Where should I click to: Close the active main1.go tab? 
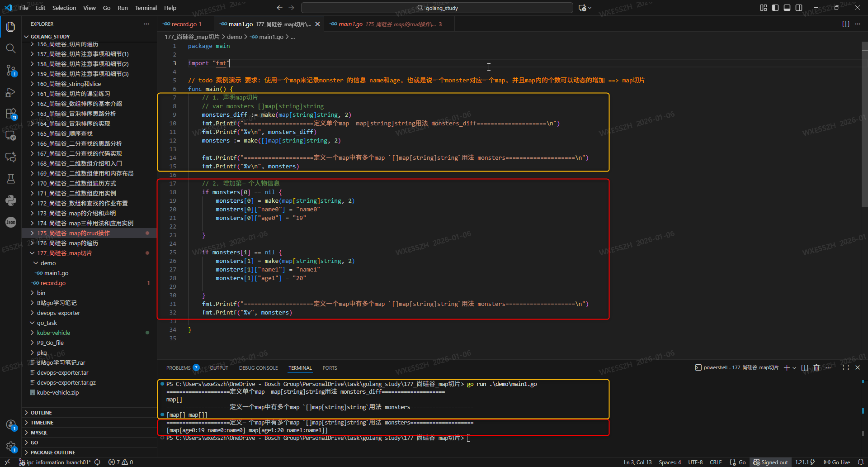click(317, 24)
